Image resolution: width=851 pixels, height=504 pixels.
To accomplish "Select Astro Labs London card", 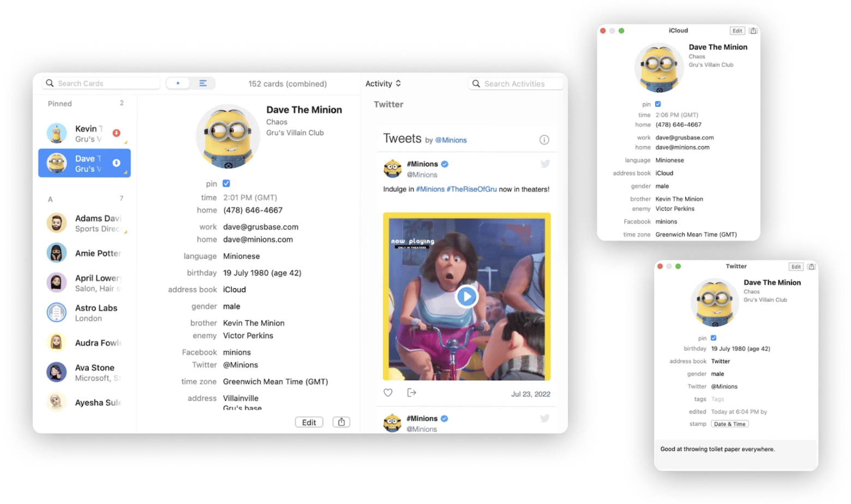I will [85, 313].
